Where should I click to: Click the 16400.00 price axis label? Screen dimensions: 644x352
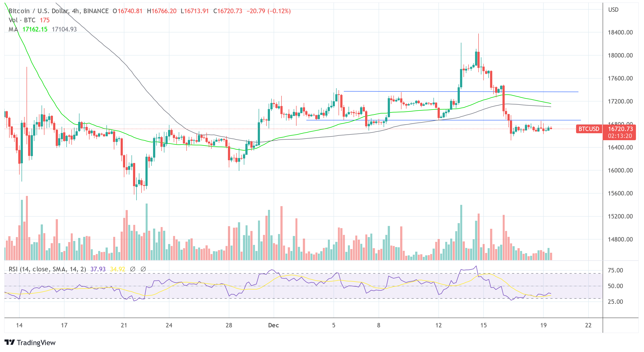[620, 147]
